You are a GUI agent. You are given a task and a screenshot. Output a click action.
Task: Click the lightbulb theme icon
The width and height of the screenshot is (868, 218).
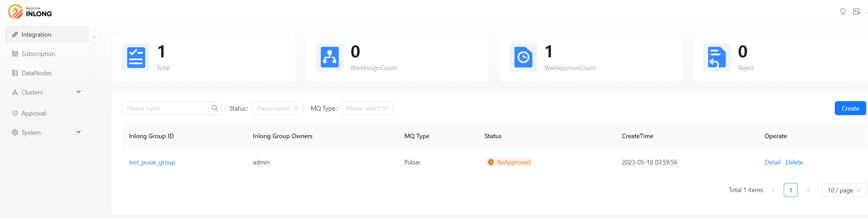point(842,12)
